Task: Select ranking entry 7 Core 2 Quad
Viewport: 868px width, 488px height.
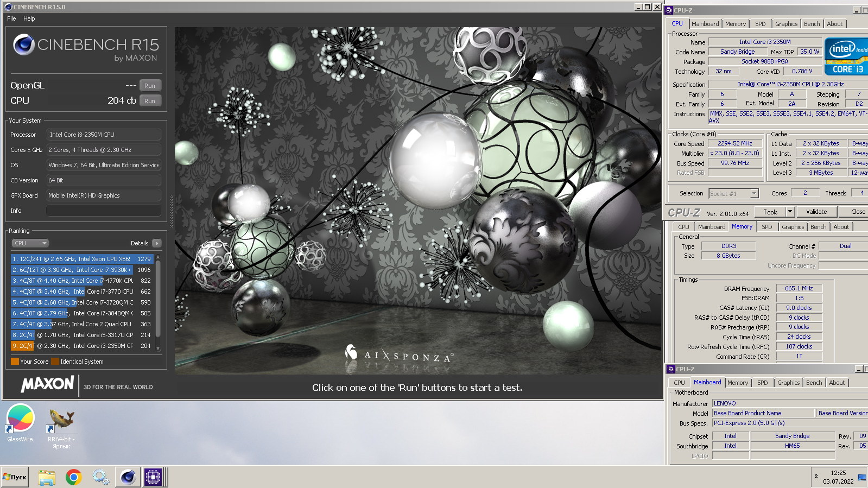Action: click(82, 324)
